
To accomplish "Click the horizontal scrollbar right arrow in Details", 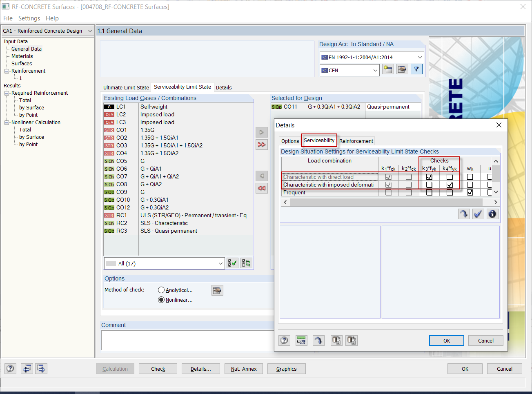I will coord(495,202).
